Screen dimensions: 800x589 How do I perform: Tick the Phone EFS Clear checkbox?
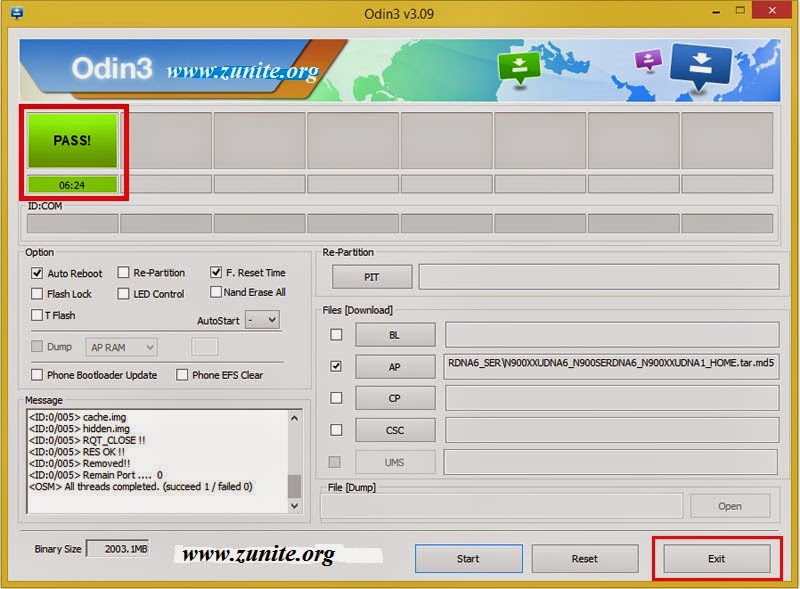pyautogui.click(x=182, y=375)
